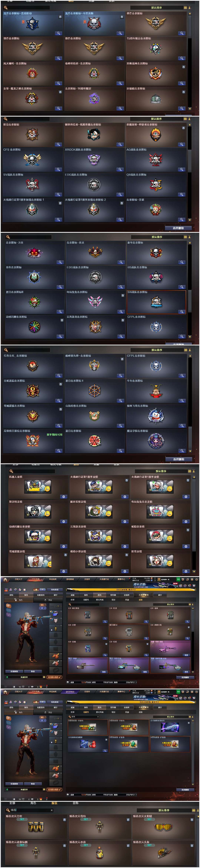The image size is (200, 868).
Task: Toggle the list view icon above 新年击杀图标
Action: click(185, 237)
